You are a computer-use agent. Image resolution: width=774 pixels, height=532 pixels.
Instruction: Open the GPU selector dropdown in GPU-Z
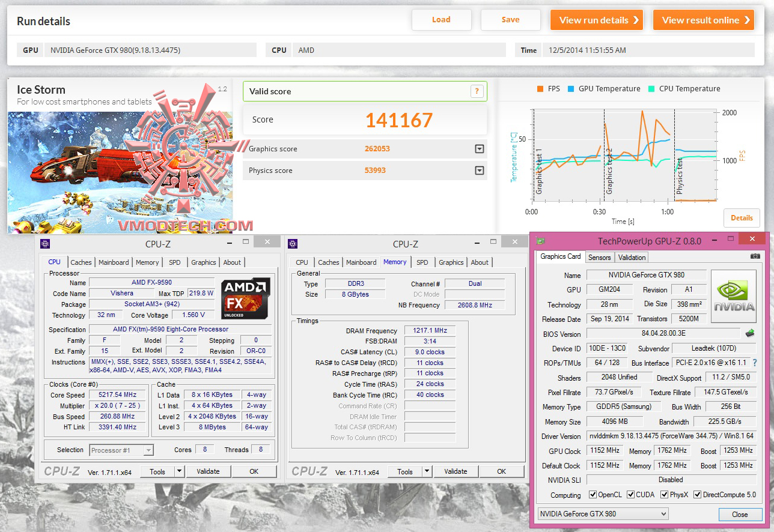[x=603, y=514]
